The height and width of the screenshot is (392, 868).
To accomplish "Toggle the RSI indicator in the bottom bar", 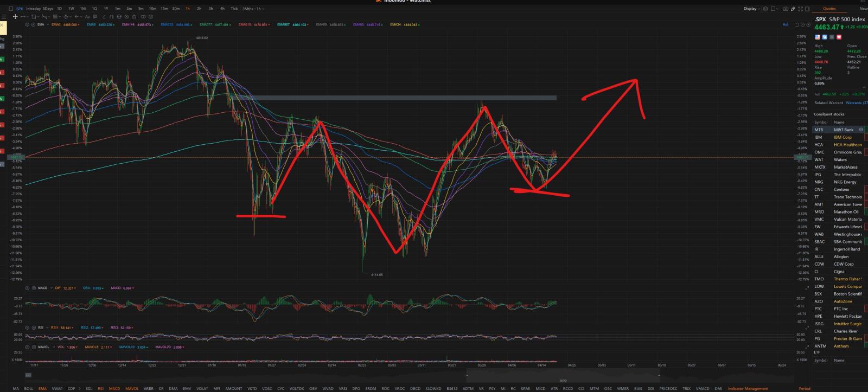I will (x=100, y=389).
